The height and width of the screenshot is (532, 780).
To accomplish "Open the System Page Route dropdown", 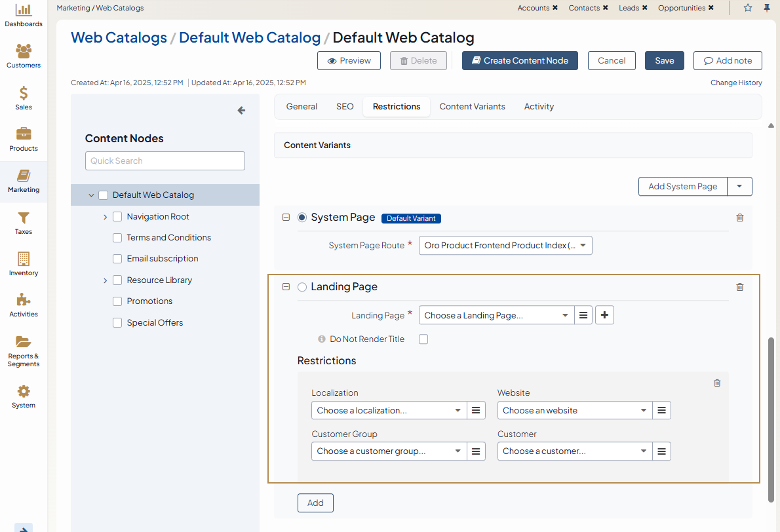I will 505,246.
